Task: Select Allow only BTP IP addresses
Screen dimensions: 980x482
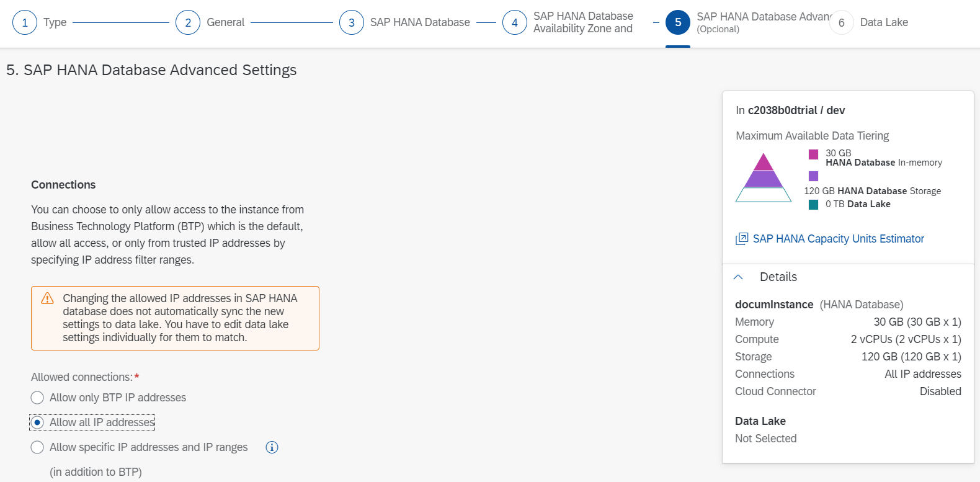Action: coord(37,398)
